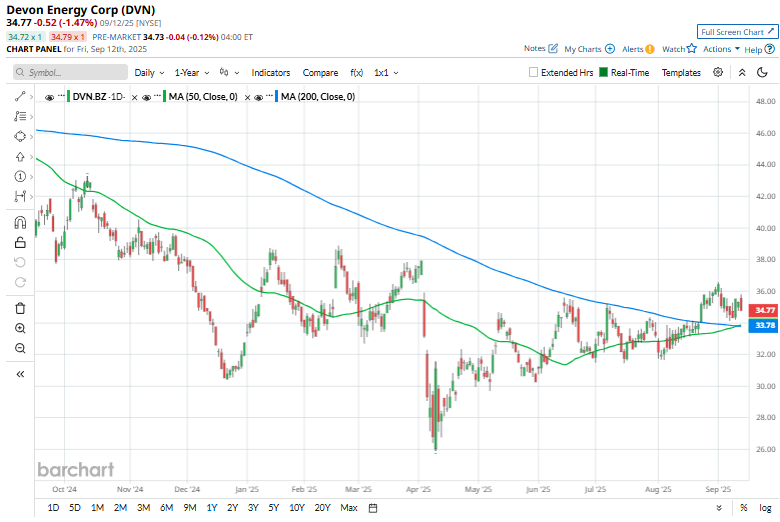Click the Watch link

(674, 49)
